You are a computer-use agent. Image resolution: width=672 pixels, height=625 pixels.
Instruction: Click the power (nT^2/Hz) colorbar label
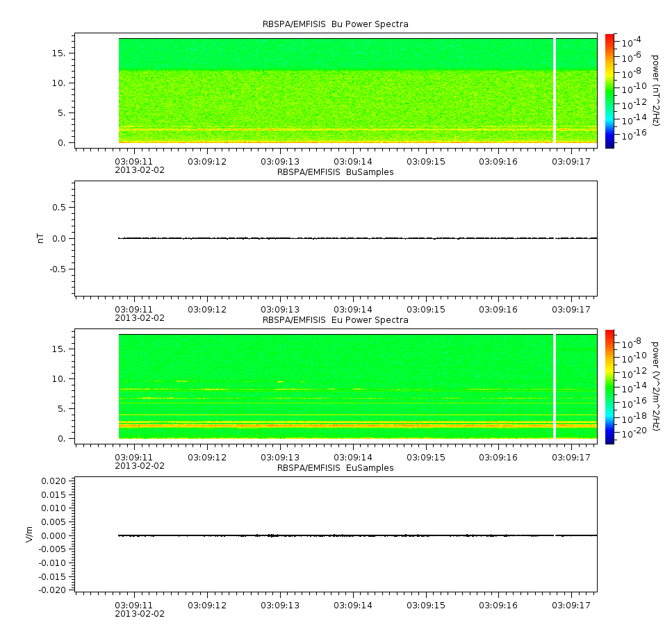655,90
